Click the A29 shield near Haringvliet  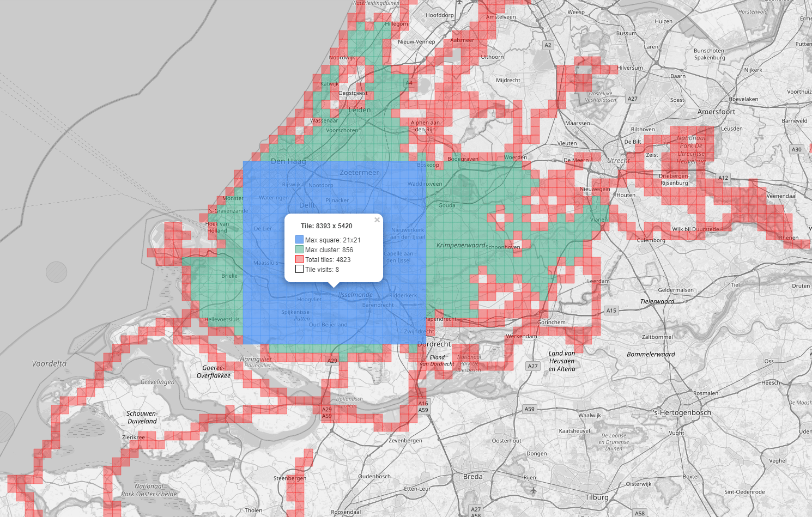332,361
